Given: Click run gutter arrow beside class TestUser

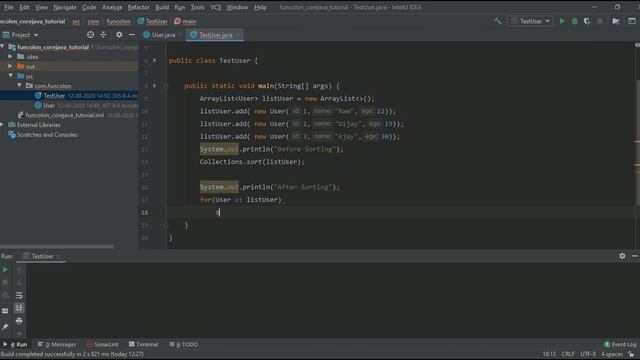Looking at the screenshot, I should 155,60.
